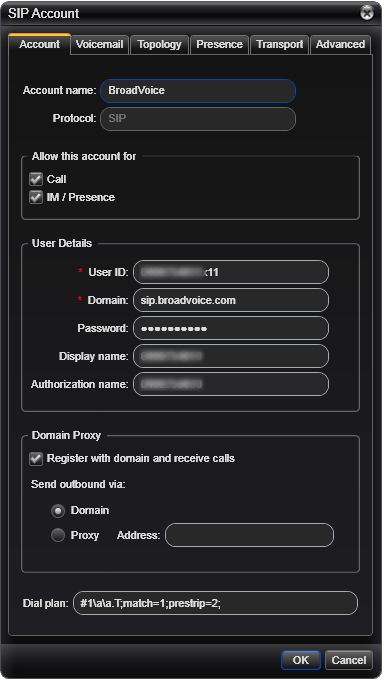Disable Register with domain and receive calls
The width and height of the screenshot is (384, 680).
coord(36,459)
